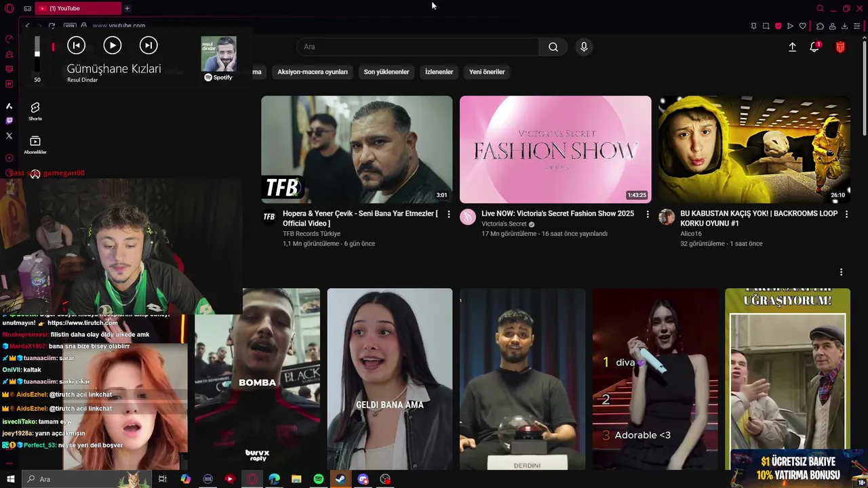The height and width of the screenshot is (488, 868).
Task: Click YouTube search input field Ara
Action: click(x=418, y=47)
